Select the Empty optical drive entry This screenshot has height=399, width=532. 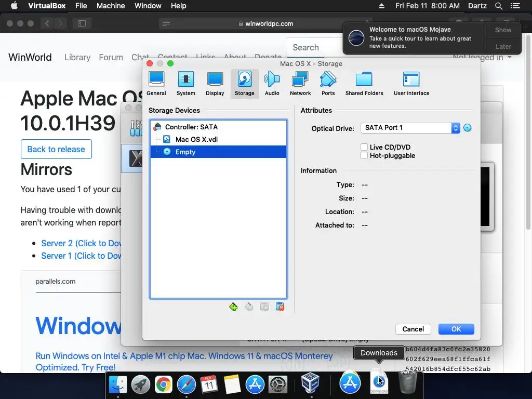pos(218,152)
